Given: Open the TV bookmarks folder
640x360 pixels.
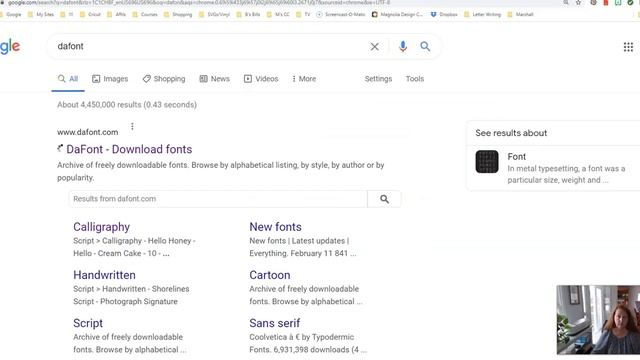Looking at the screenshot, I should click(x=303, y=14).
